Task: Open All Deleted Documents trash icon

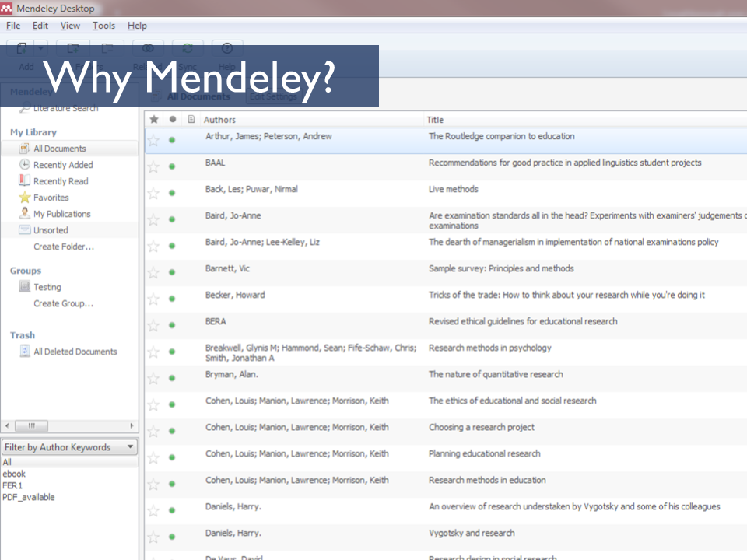Action: 25,352
